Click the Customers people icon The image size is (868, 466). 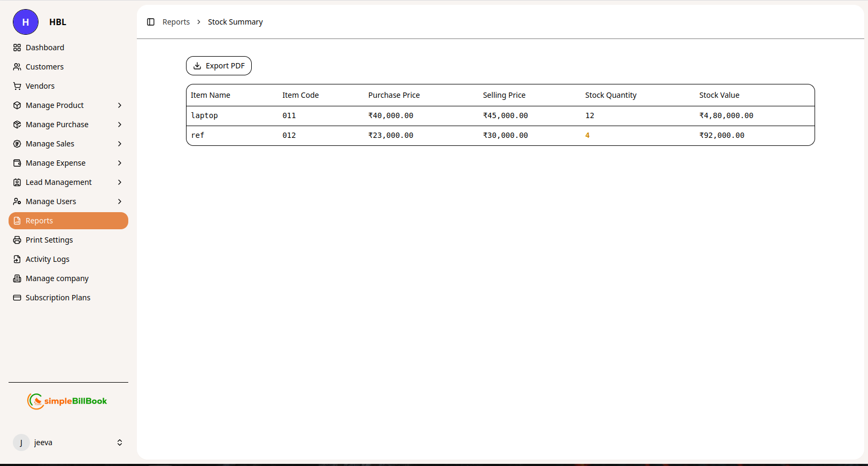pos(17,67)
